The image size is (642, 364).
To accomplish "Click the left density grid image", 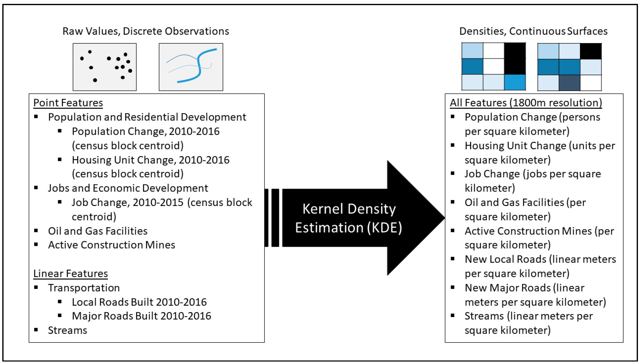I will tap(494, 67).
